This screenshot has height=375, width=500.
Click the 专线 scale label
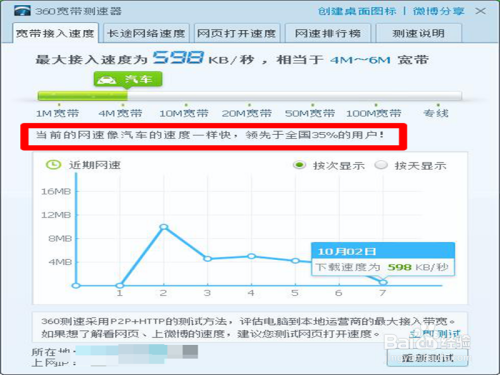(436, 113)
